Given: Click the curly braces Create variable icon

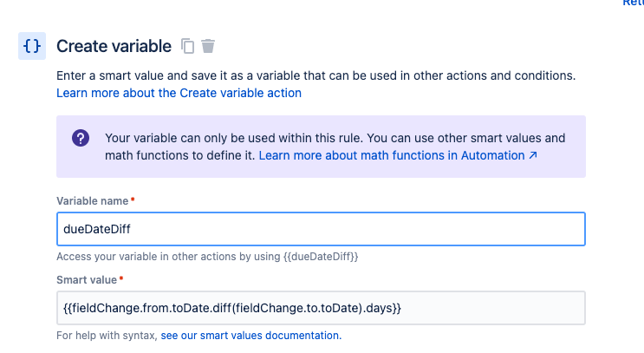Looking at the screenshot, I should (32, 46).
